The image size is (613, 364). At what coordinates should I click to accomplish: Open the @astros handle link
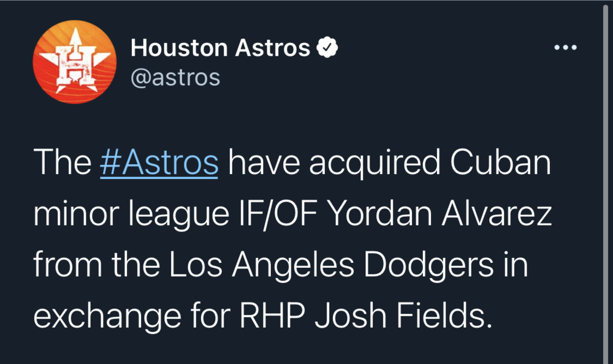(x=175, y=78)
